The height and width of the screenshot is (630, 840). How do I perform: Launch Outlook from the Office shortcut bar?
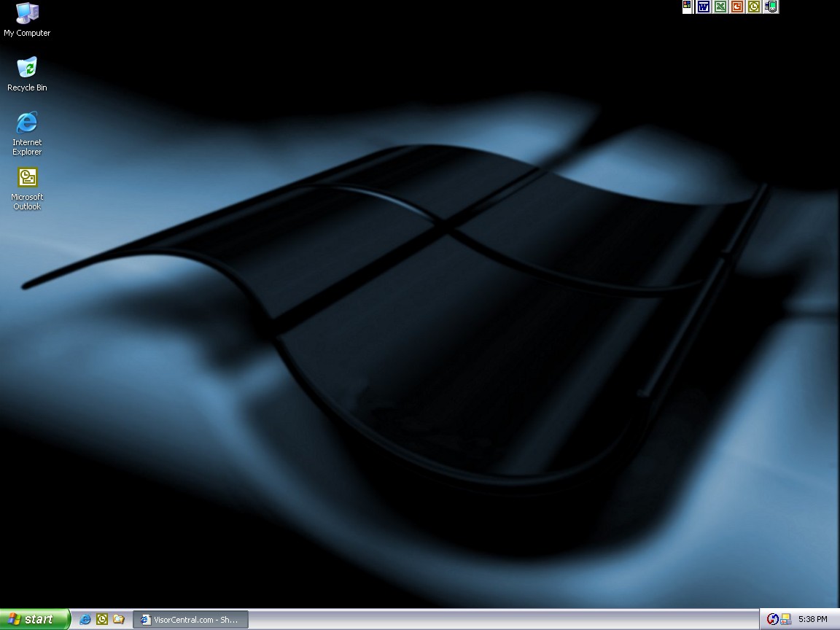754,7
